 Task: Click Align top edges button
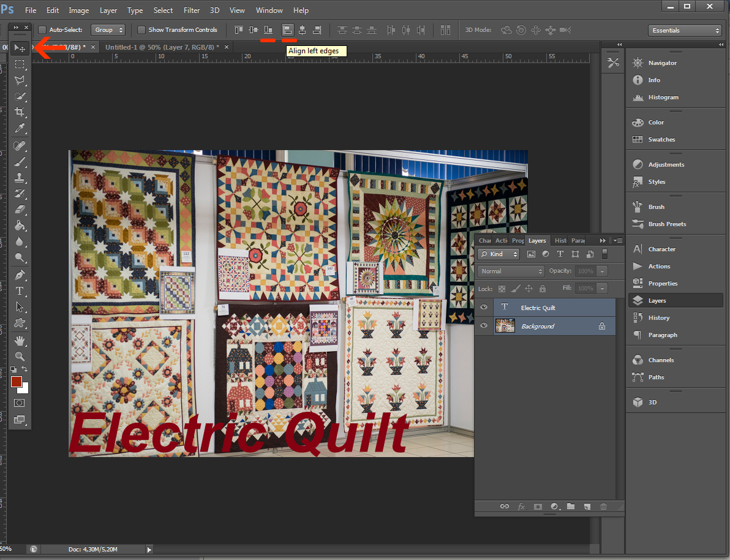click(x=239, y=30)
